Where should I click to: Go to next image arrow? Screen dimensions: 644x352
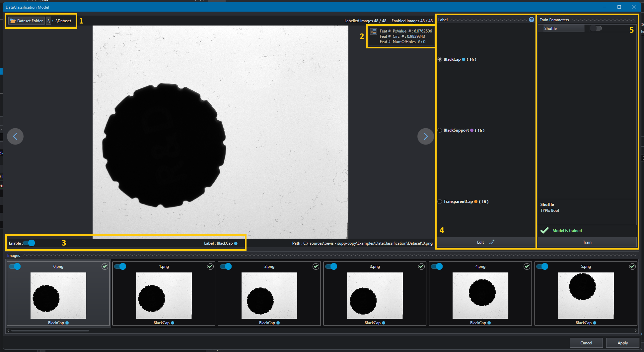pos(425,136)
